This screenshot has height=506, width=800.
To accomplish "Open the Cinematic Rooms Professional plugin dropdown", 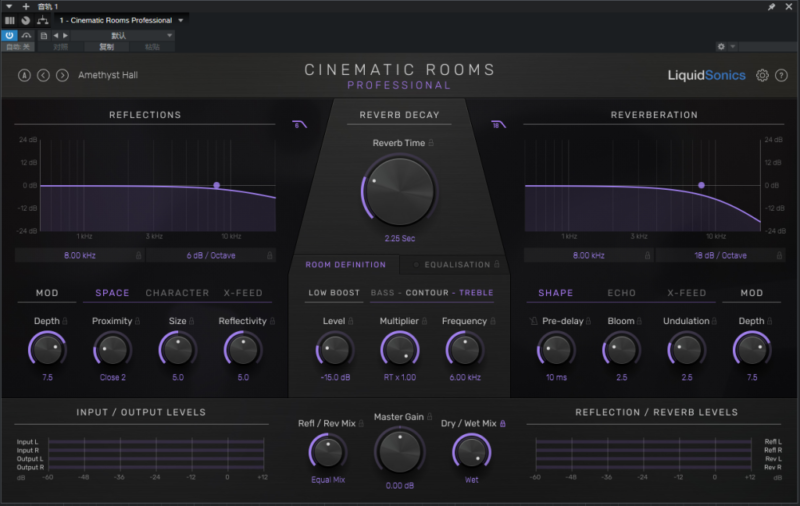I will point(120,20).
